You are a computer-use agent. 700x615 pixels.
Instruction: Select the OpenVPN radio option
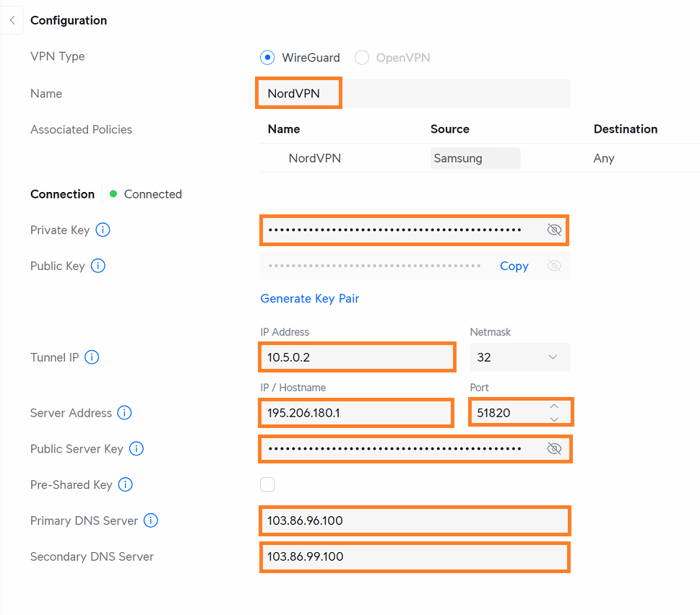pos(362,58)
